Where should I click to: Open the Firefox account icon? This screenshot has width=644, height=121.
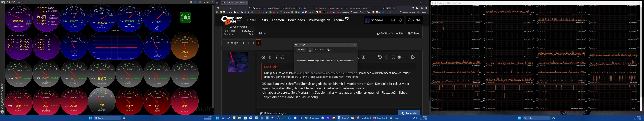click(417, 8)
